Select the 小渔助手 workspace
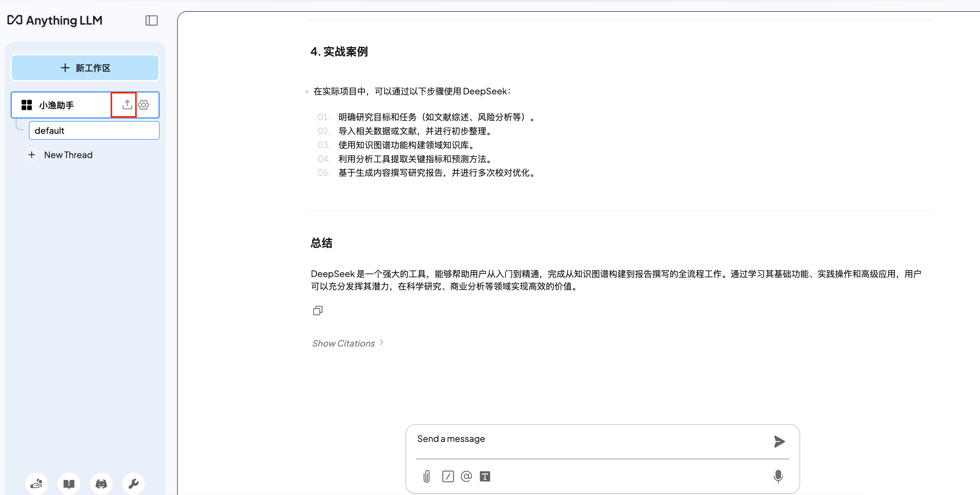 (x=57, y=105)
